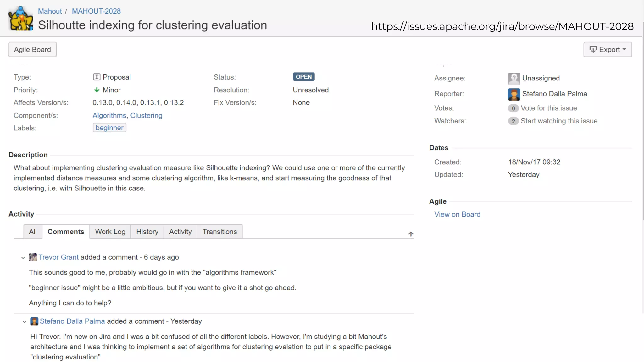Click the Unassigned assignee avatar icon

[514, 79]
